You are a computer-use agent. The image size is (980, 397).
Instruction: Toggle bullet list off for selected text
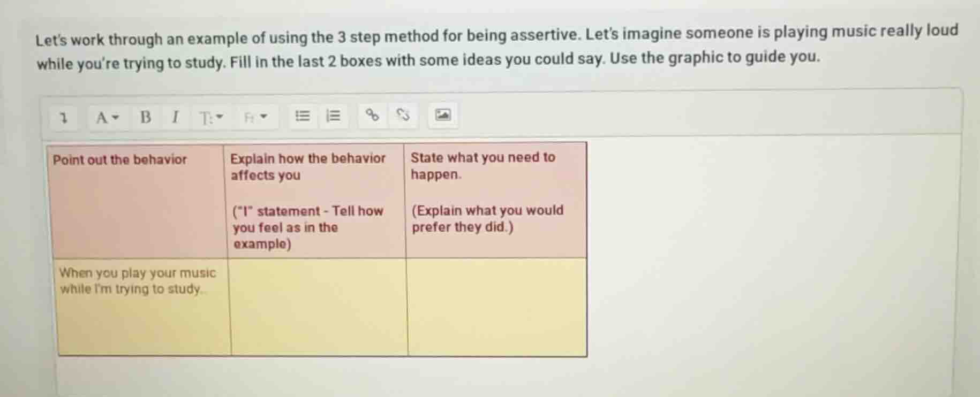(303, 115)
